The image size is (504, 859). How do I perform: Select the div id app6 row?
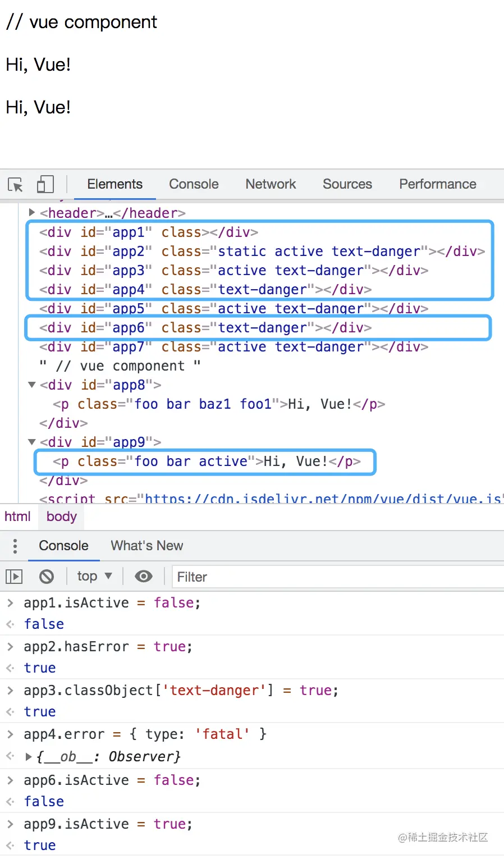(x=205, y=328)
